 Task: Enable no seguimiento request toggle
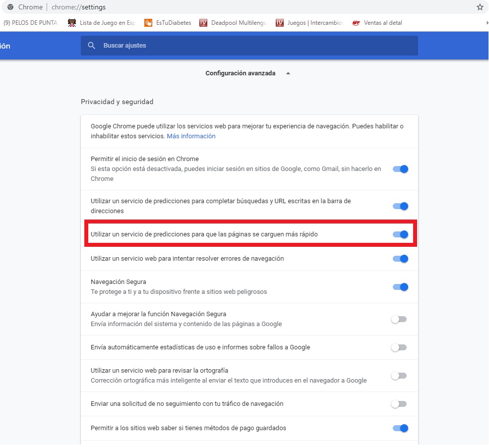(399, 404)
